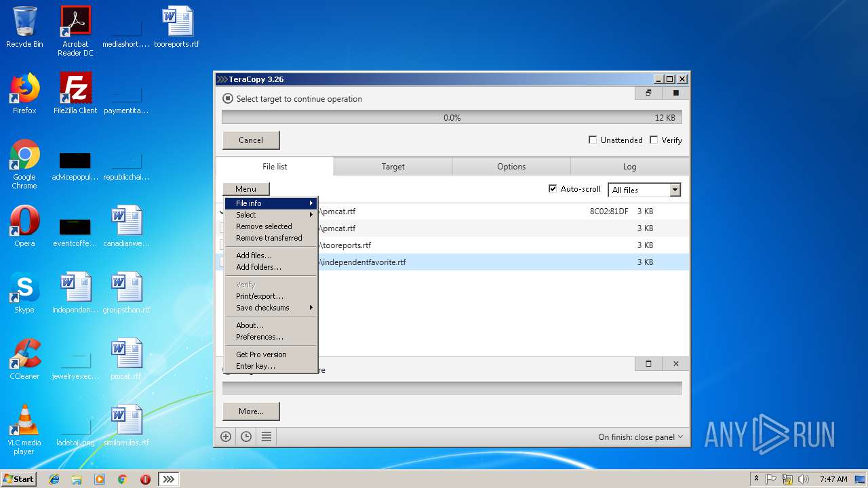Image resolution: width=868 pixels, height=488 pixels.
Task: Open Skype desktop icon
Action: [24, 293]
